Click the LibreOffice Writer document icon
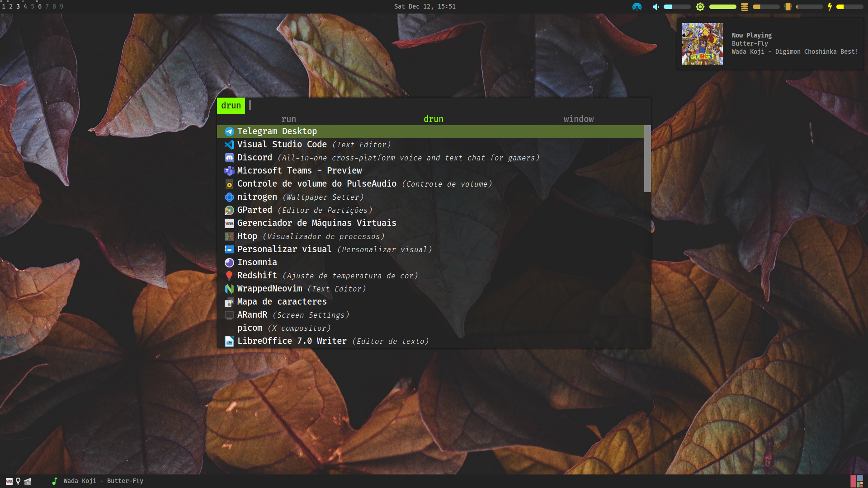This screenshot has height=488, width=868. point(229,341)
